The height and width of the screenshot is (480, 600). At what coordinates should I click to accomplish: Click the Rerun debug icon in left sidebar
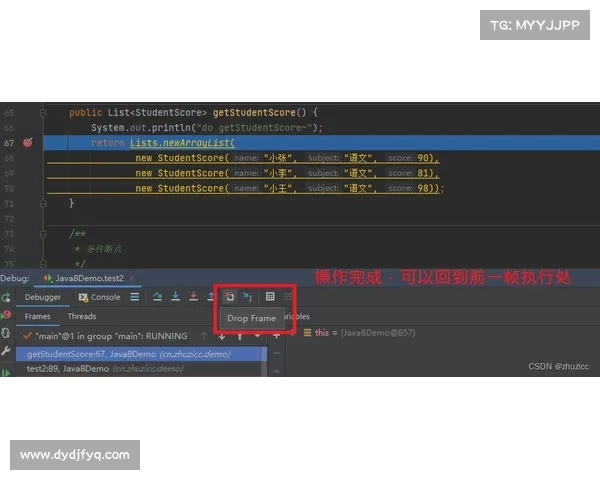[x=7, y=297]
